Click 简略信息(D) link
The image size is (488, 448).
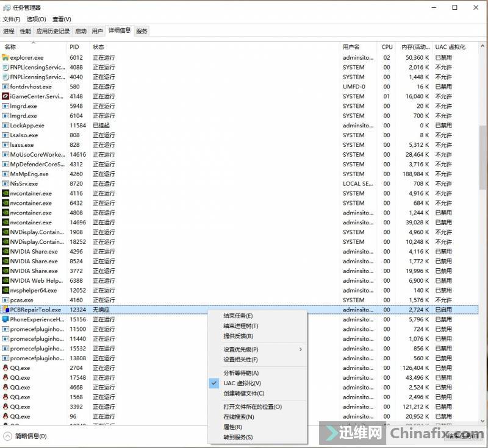click(x=31, y=436)
